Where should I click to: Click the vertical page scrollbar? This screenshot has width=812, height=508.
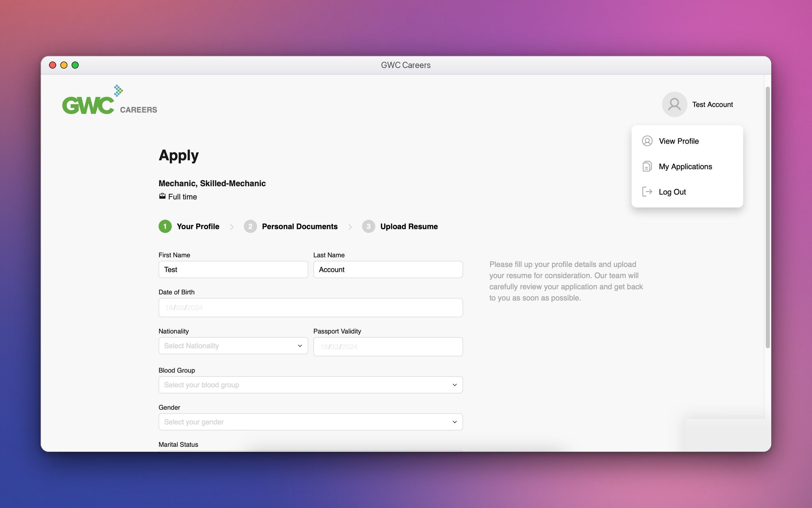(x=768, y=217)
